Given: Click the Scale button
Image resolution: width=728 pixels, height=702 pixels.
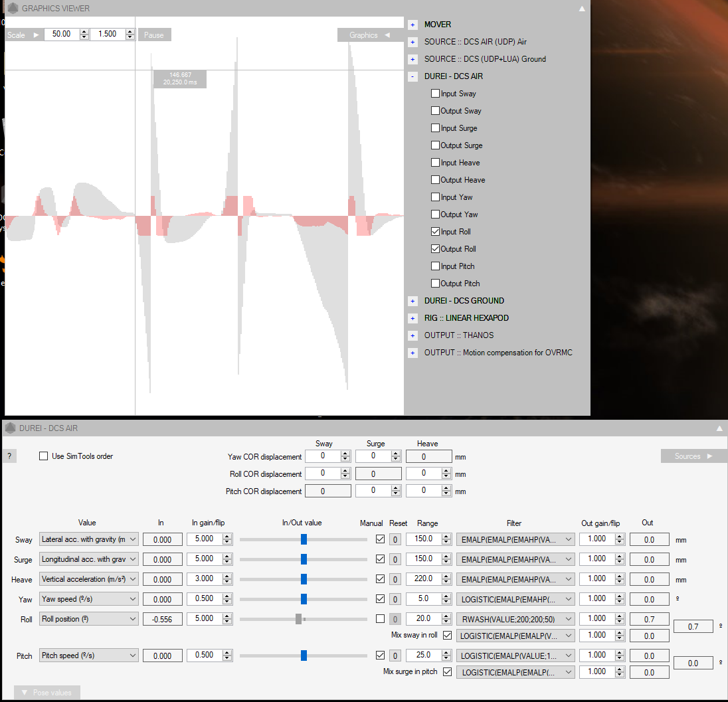Looking at the screenshot, I should click(23, 35).
